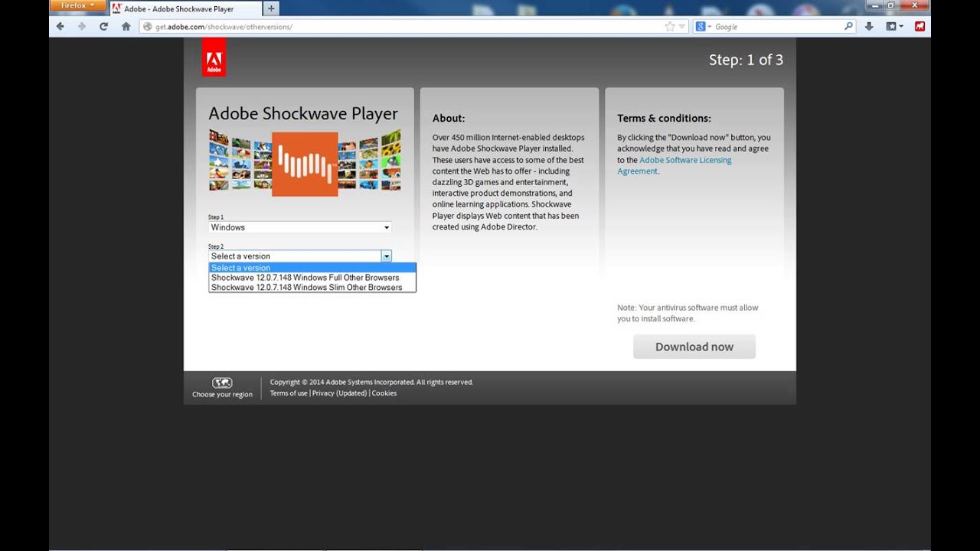Maximize the Firefox window
Screen dimensions: 980x551
[890, 5]
